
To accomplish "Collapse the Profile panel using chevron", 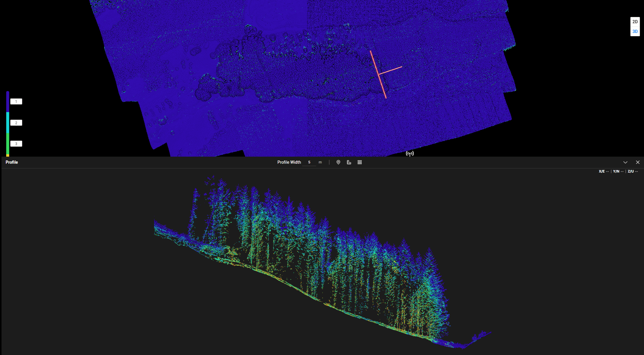I will (x=625, y=162).
